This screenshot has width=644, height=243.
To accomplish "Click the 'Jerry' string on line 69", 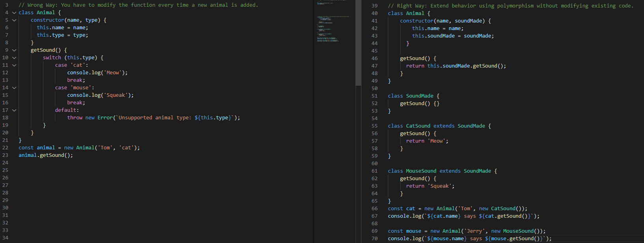I will pos(474,231).
